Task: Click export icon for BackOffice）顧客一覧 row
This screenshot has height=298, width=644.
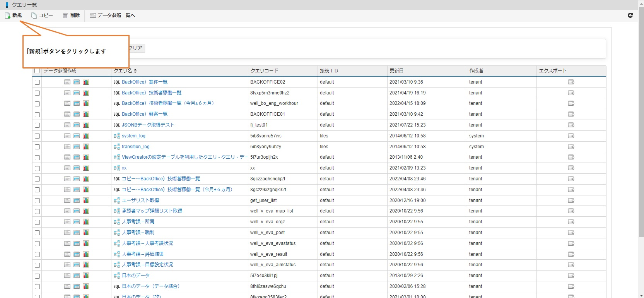Action: click(571, 114)
